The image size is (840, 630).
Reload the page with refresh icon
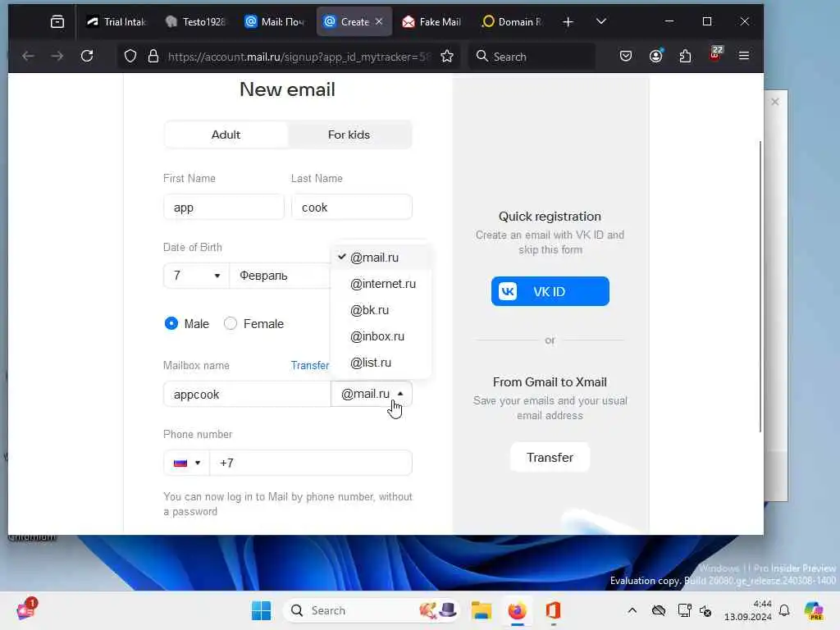pyautogui.click(x=87, y=57)
